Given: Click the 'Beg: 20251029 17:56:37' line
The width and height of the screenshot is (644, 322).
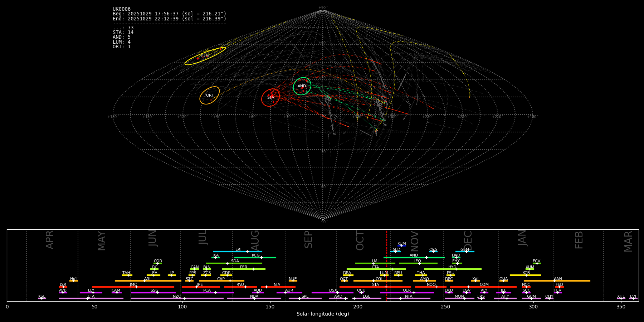Looking at the screenshot, I should [x=170, y=14].
